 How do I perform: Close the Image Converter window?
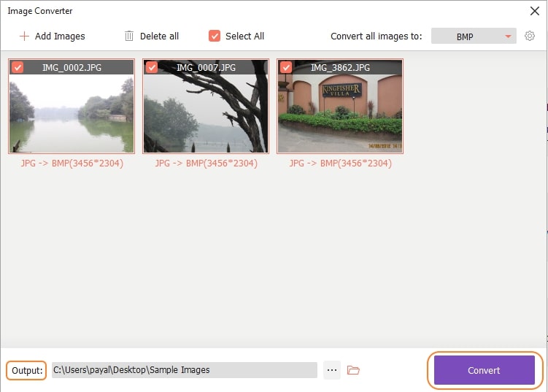click(533, 11)
